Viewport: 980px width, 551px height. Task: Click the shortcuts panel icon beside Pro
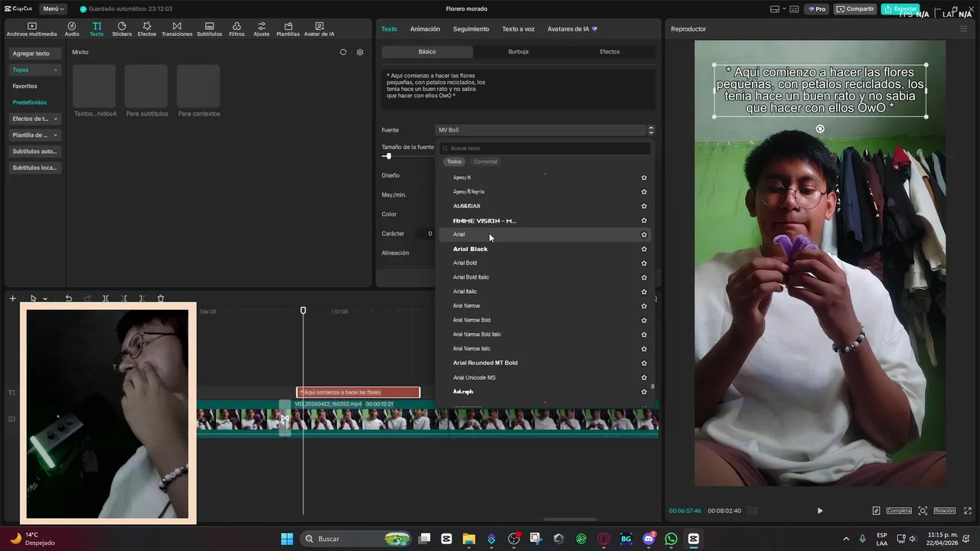pyautogui.click(x=794, y=9)
